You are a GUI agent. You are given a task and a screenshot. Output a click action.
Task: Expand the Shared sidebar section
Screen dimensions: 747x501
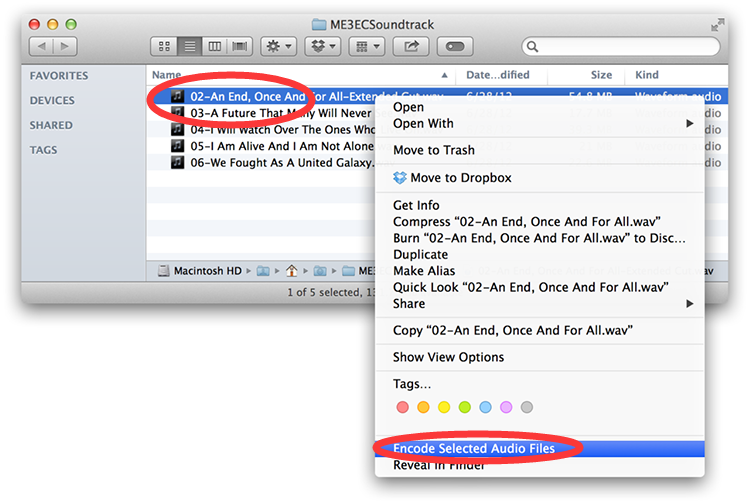pyautogui.click(x=51, y=125)
